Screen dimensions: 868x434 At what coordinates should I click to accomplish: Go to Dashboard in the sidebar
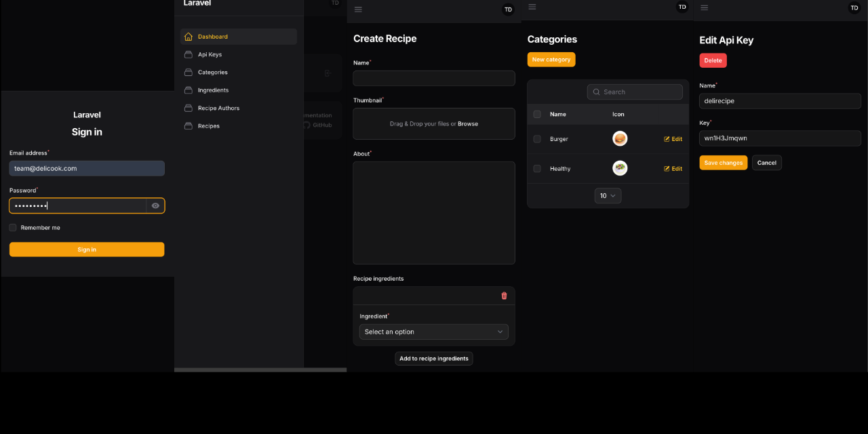239,37
